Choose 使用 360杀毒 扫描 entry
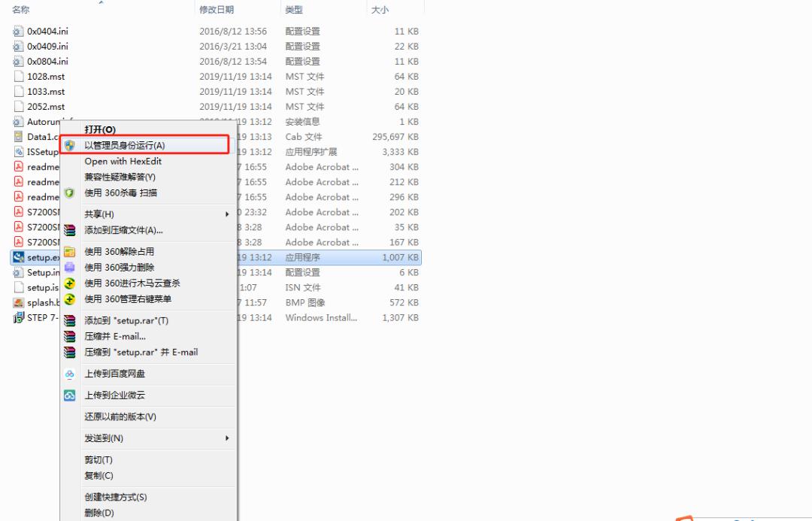Screen dimensions: 812x521 point(120,193)
